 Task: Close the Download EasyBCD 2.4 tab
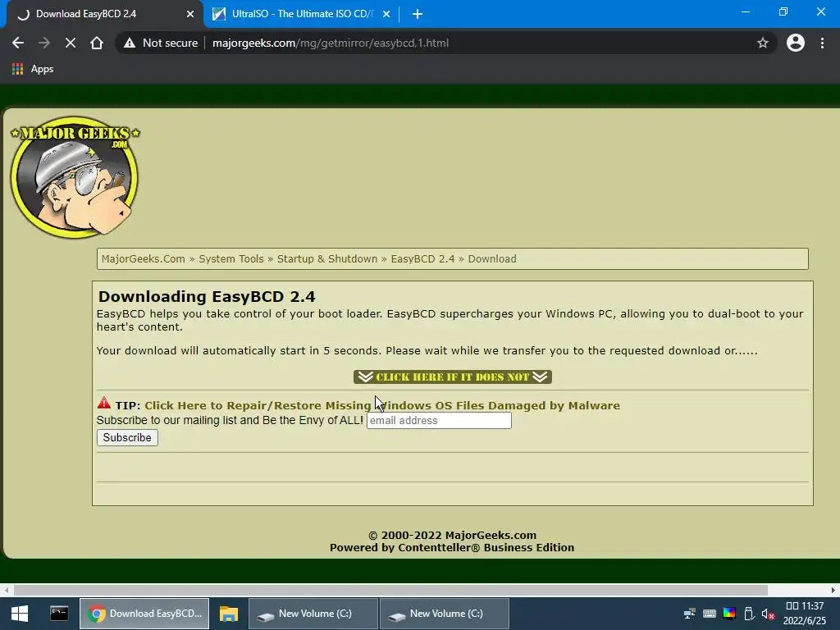(190, 14)
